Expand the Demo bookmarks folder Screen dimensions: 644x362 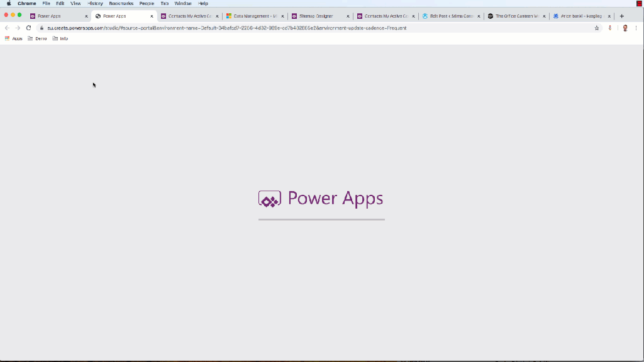(x=38, y=38)
